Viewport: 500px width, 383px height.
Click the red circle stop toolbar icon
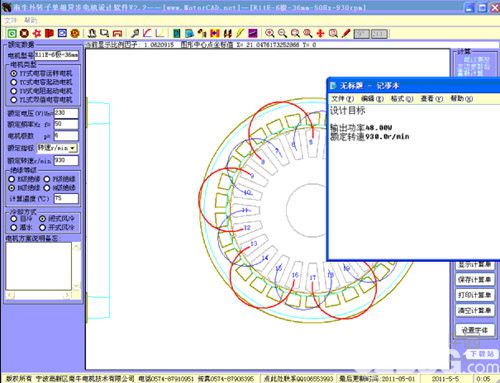click(24, 33)
